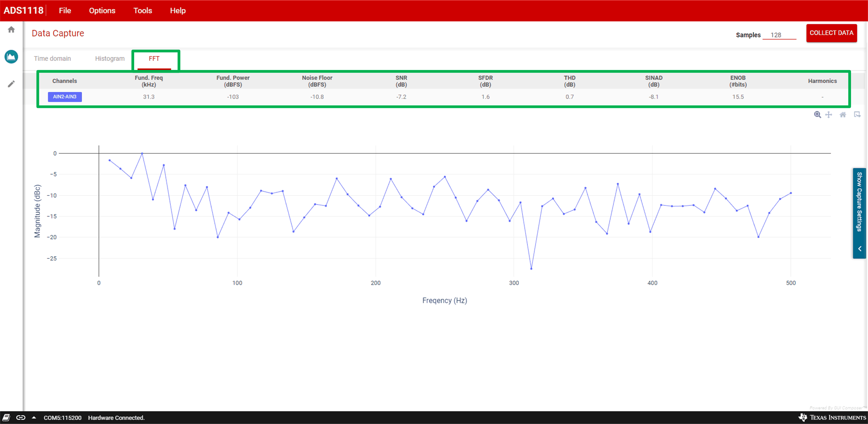The width and height of the screenshot is (868, 424).
Task: Open the Tools menu
Action: pyautogui.click(x=143, y=11)
